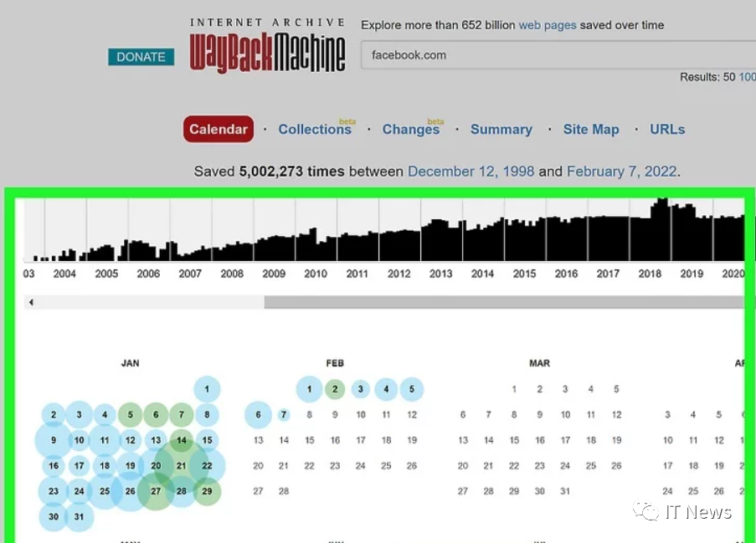Select year 2008 in the timeline
Image resolution: width=756 pixels, height=543 pixels.
click(x=232, y=274)
